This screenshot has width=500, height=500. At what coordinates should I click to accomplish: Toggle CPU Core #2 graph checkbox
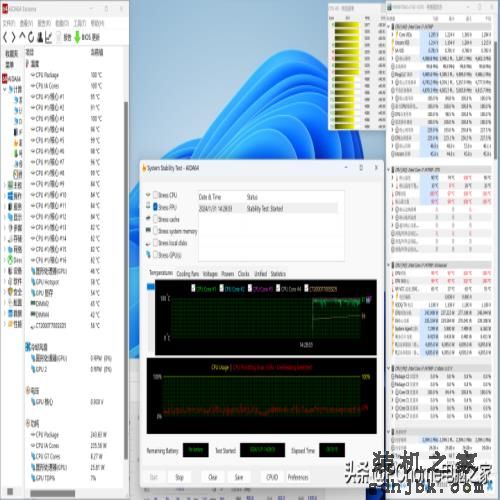tap(222, 288)
